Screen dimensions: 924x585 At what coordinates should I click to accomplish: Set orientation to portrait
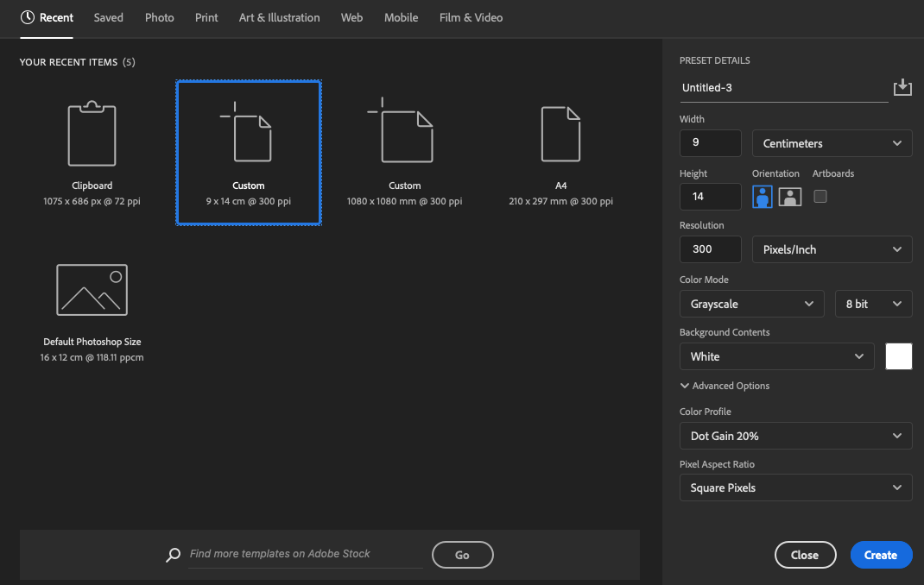(763, 197)
